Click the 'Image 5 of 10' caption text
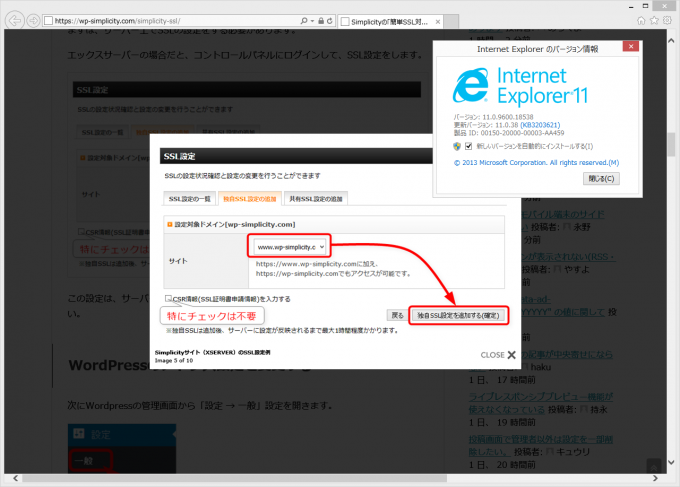The height and width of the screenshot is (487, 680). tap(174, 360)
